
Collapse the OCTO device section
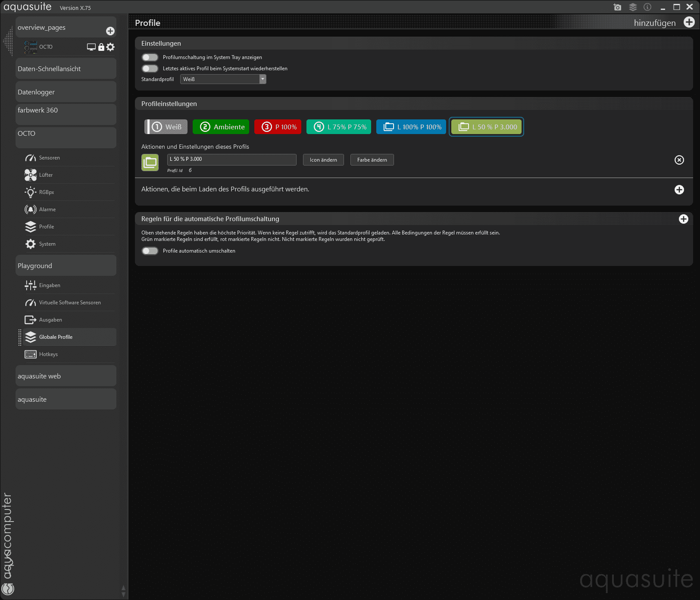point(66,137)
